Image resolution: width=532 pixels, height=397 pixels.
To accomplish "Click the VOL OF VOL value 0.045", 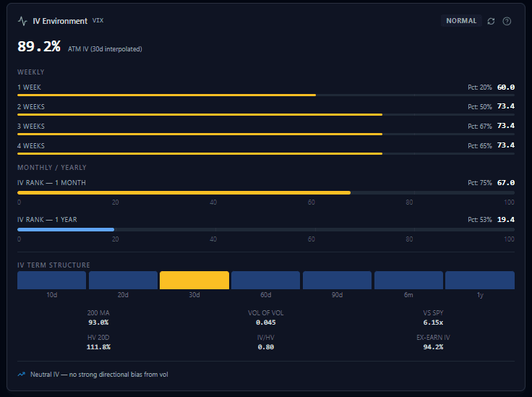I will [x=266, y=323].
